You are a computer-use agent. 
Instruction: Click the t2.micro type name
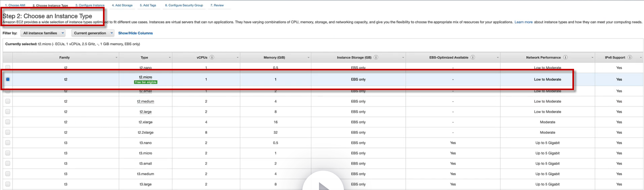tap(146, 77)
